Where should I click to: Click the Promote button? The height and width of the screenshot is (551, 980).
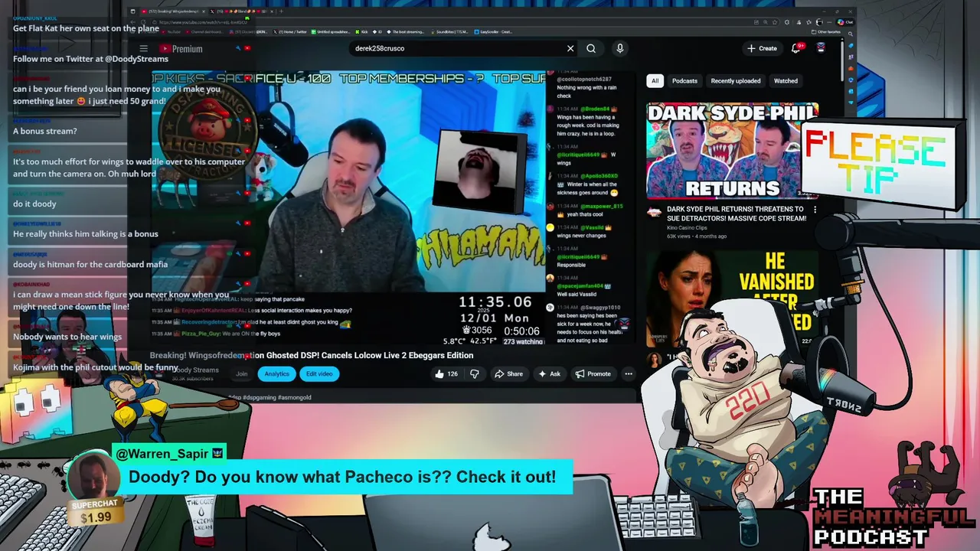593,374
